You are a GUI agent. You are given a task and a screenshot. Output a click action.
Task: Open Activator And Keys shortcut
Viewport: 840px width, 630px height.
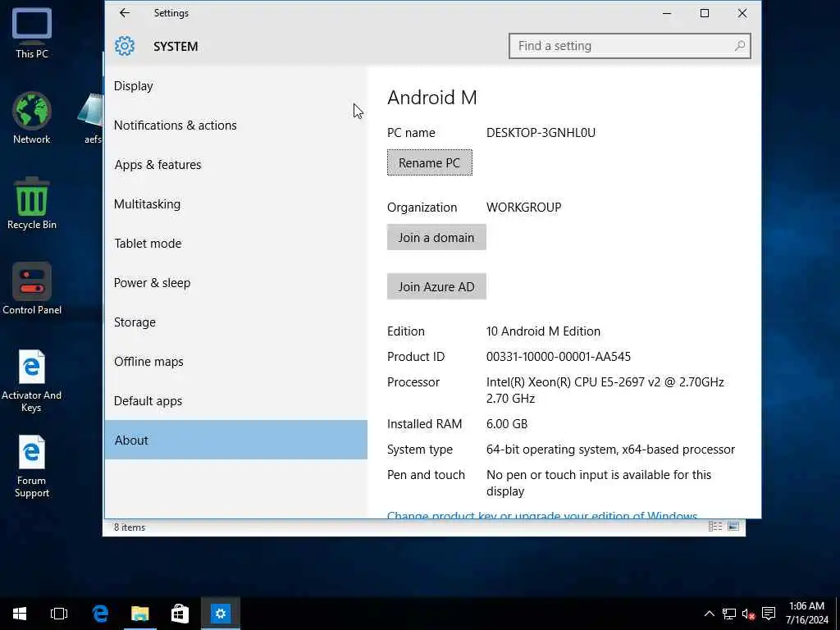32,381
